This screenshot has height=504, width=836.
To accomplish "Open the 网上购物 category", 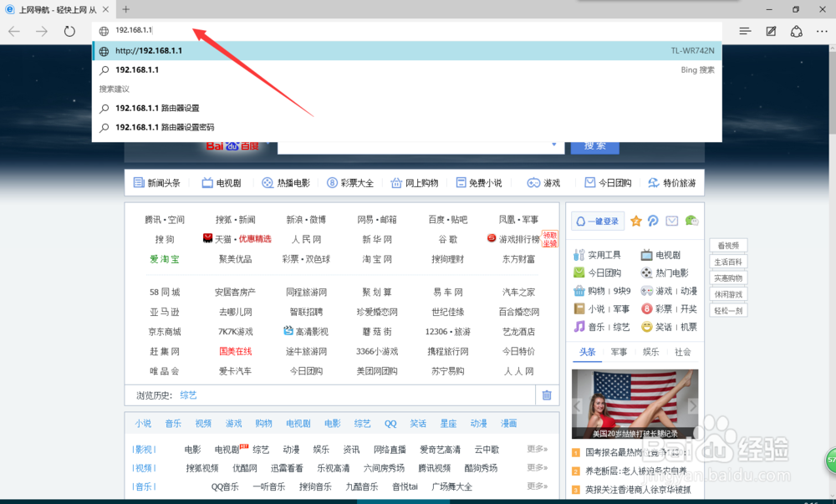I will pos(415,183).
